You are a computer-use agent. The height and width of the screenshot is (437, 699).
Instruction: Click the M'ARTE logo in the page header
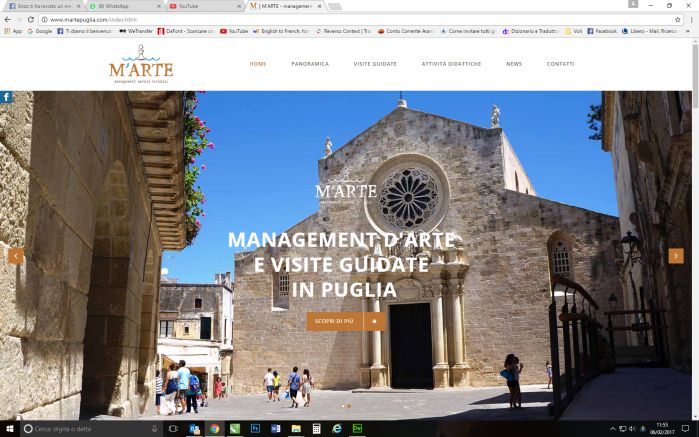[x=141, y=64]
